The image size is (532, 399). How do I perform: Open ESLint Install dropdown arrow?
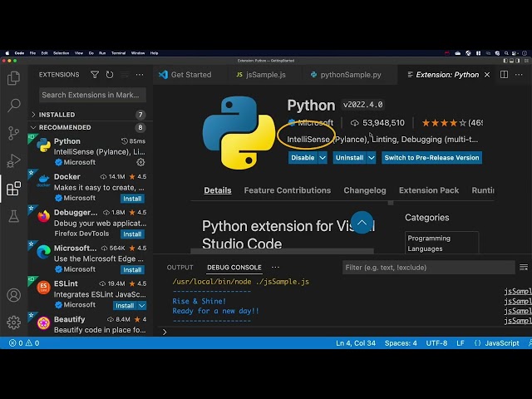(142, 306)
